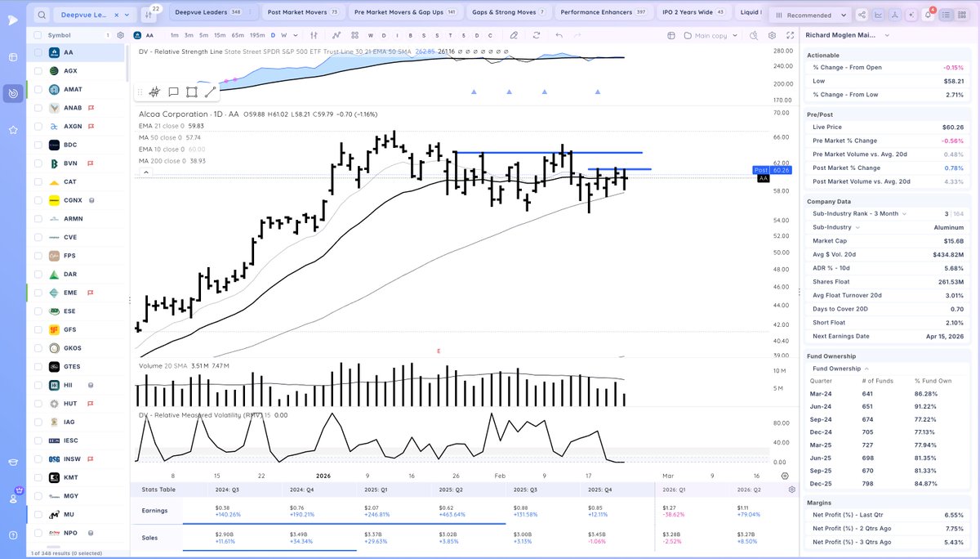The width and height of the screenshot is (980, 559).
Task: Open the bar chart type icon
Action: tap(315, 35)
